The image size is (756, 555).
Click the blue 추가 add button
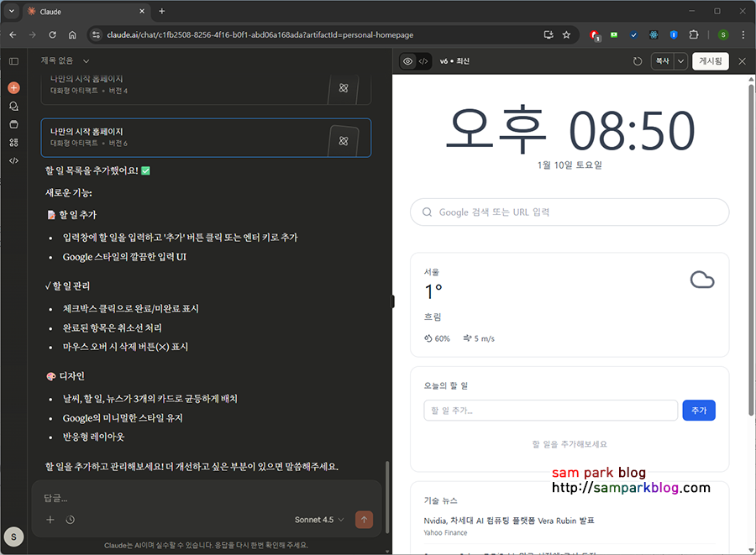coord(699,411)
